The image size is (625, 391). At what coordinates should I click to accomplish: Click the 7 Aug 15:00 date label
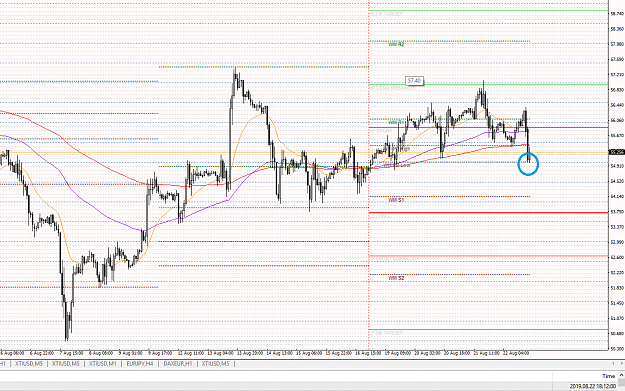(x=71, y=353)
